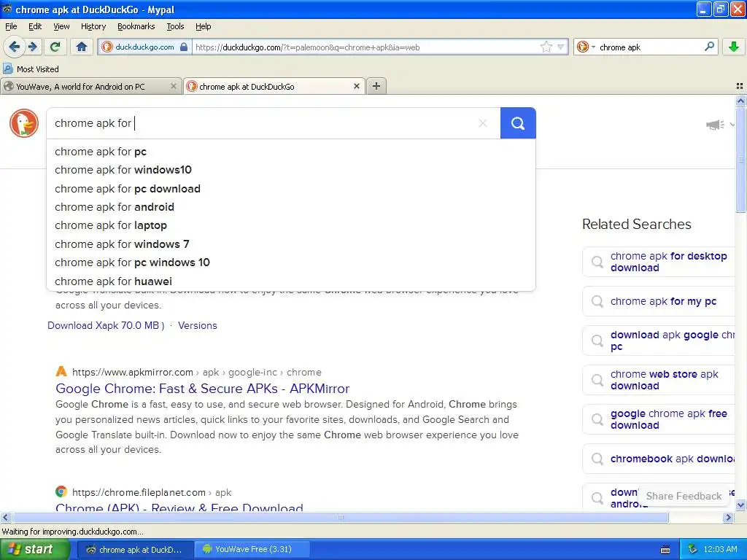The image size is (747, 560).
Task: Open the Versions link
Action: click(197, 326)
